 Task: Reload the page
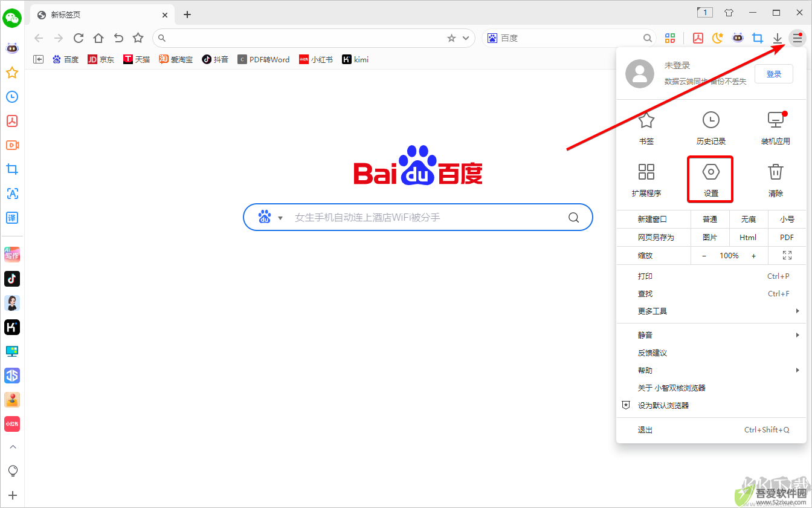pos(79,38)
